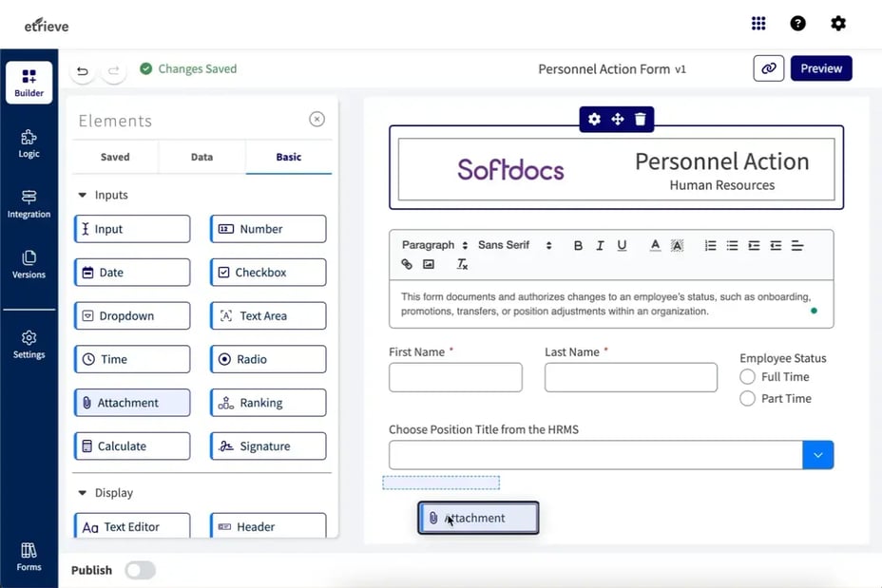Toggle bold formatting in the text editor
The width and height of the screenshot is (882, 588).
pyautogui.click(x=579, y=244)
